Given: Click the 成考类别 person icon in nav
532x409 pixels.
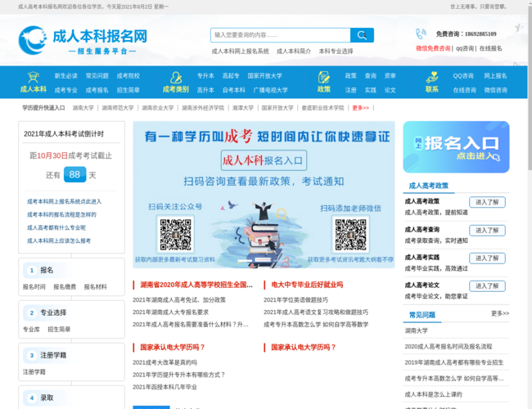Looking at the screenshot, I should (x=176, y=78).
